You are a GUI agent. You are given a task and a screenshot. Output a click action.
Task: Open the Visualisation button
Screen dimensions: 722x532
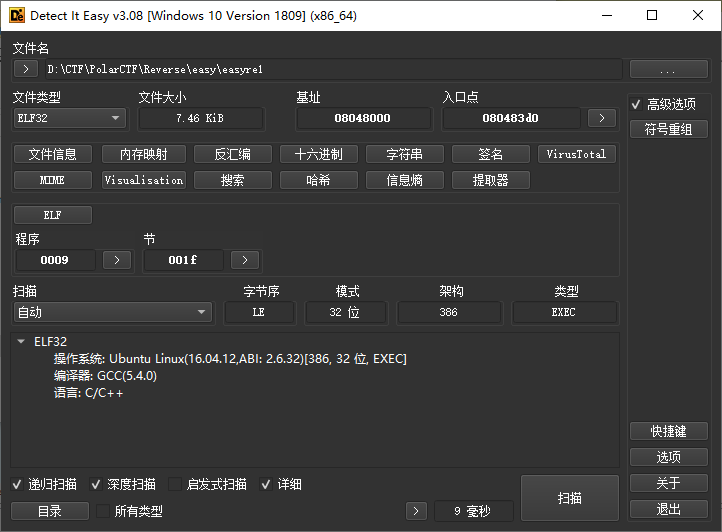(x=144, y=180)
